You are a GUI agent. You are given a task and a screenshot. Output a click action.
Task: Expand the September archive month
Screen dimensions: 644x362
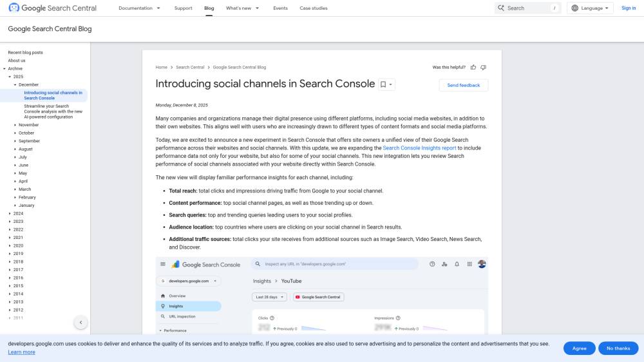15,141
